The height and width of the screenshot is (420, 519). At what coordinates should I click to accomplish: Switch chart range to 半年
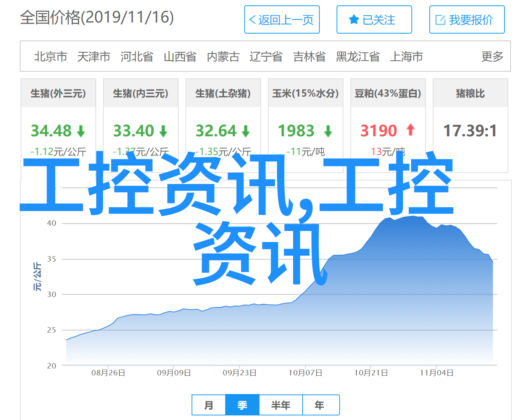[281, 405]
